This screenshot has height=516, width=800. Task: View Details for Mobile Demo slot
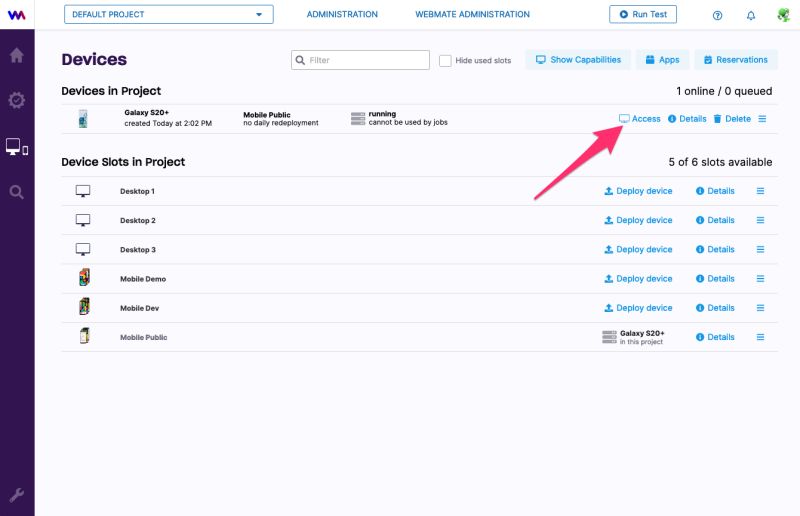pos(715,279)
